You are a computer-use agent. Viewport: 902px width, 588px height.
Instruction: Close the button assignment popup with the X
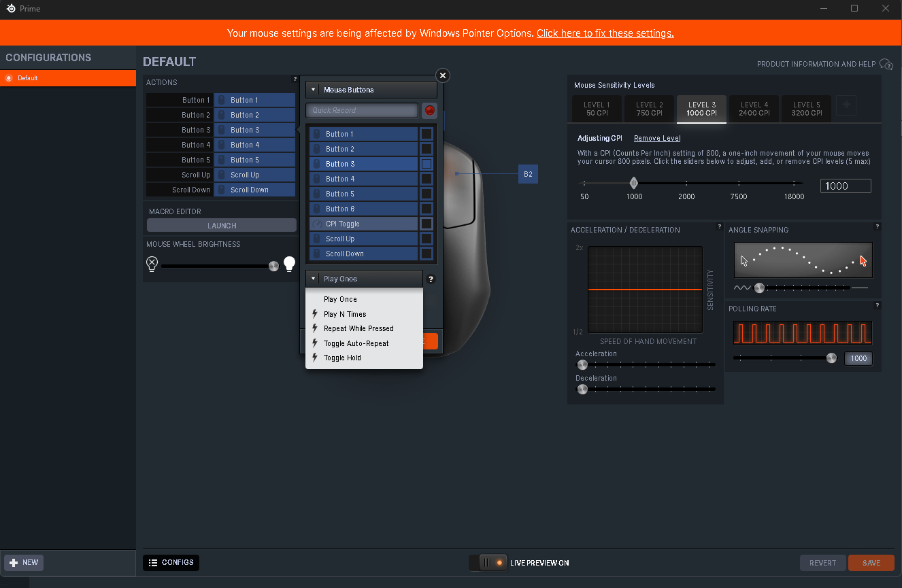(443, 75)
